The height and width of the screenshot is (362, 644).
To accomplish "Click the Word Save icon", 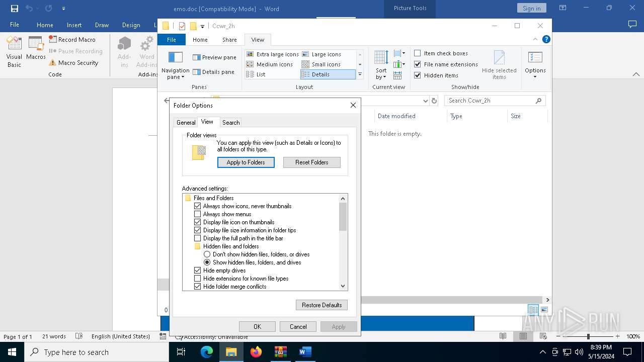I will click(15, 9).
